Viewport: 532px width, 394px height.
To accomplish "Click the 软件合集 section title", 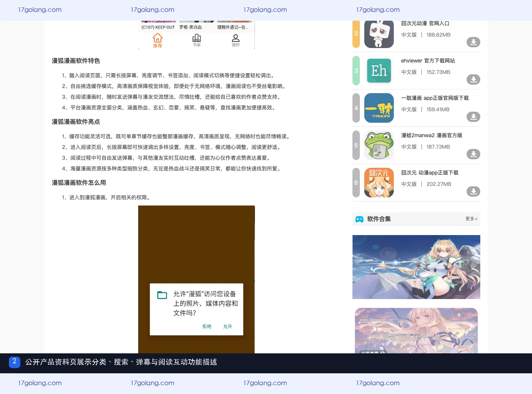I will click(x=379, y=219).
